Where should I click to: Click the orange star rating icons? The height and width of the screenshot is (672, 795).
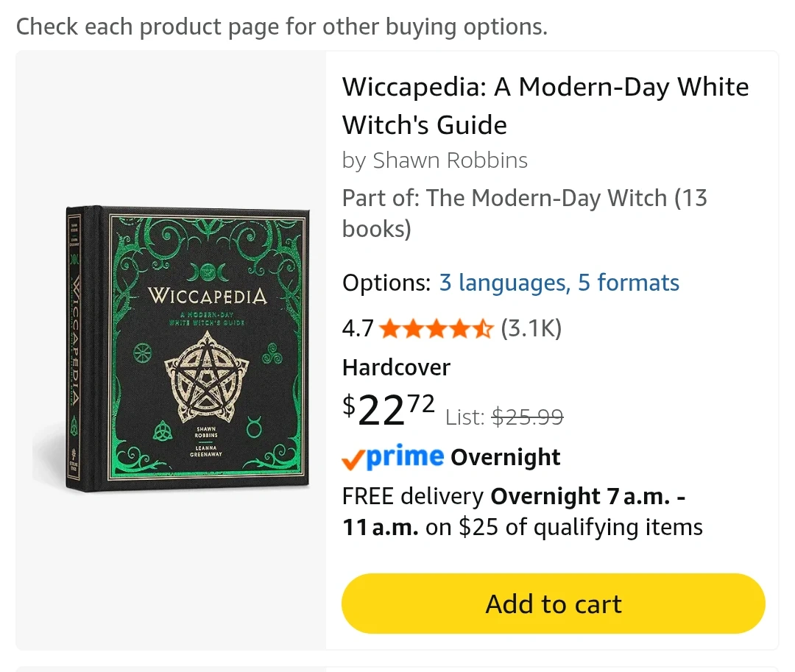(x=436, y=328)
